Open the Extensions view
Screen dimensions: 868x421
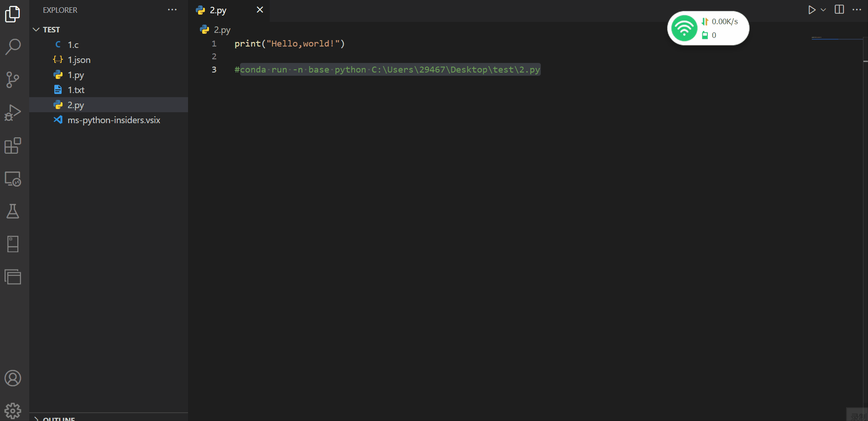pyautogui.click(x=14, y=146)
